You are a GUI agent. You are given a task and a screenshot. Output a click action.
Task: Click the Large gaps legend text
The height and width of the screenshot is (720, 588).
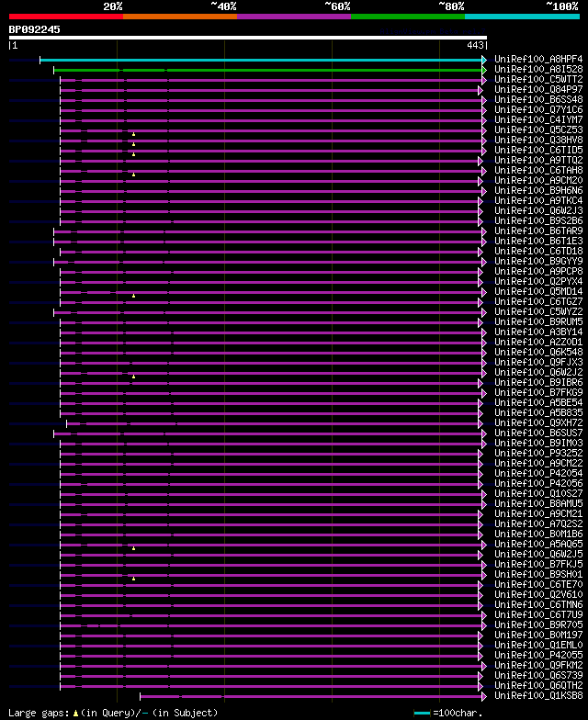pos(39,713)
